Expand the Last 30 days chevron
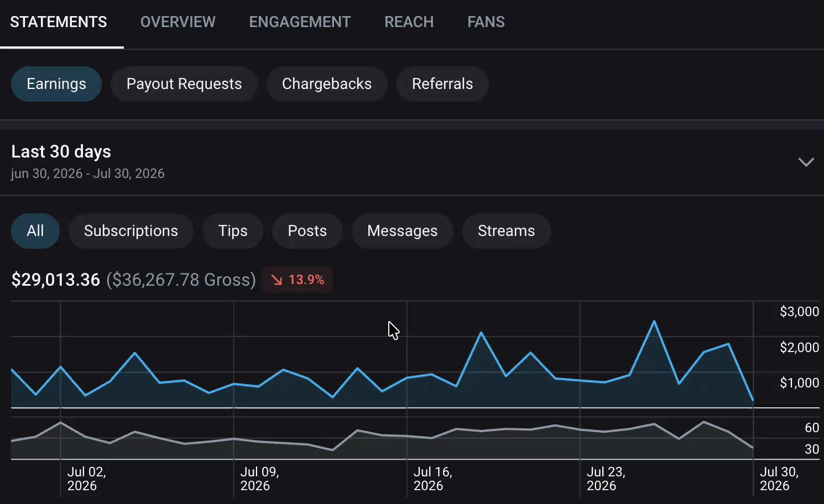 [806, 162]
